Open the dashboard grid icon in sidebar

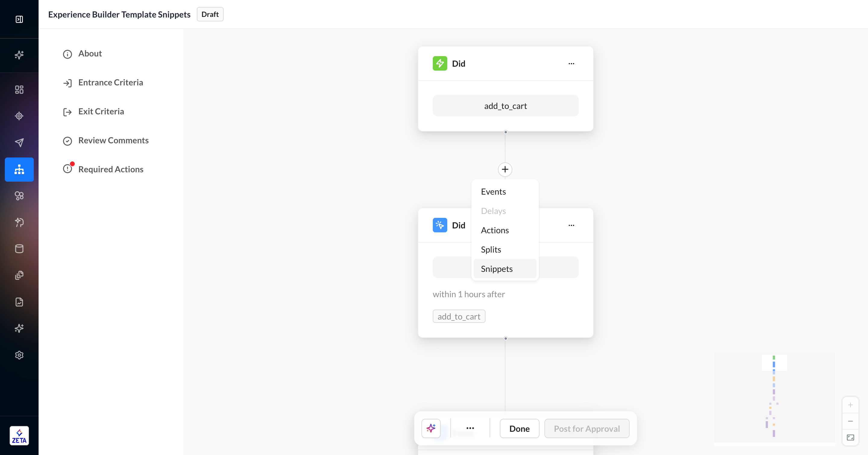[19, 89]
